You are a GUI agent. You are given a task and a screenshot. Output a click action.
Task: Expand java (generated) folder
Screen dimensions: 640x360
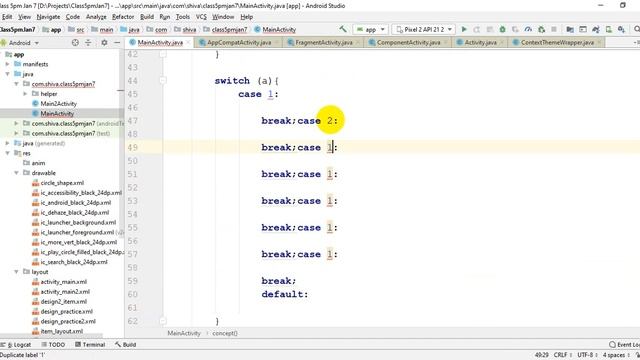pyautogui.click(x=7, y=143)
